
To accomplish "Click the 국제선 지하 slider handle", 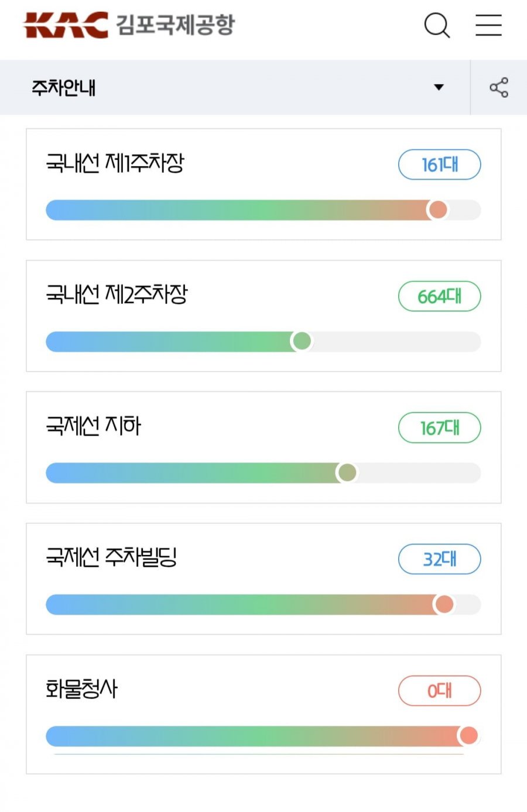I will click(347, 472).
